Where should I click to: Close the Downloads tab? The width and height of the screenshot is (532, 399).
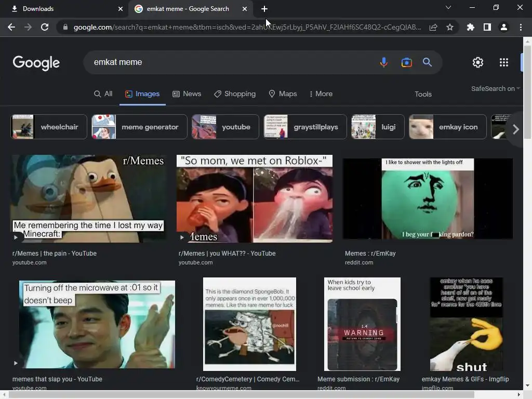121,9
